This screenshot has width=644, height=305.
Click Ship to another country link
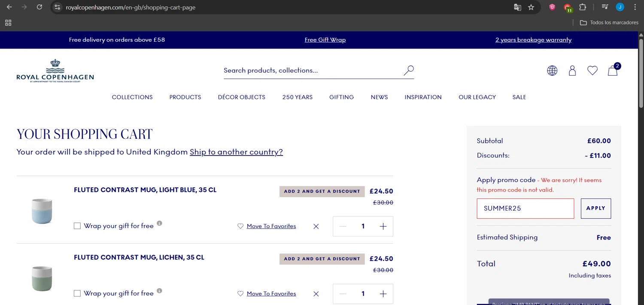(236, 152)
